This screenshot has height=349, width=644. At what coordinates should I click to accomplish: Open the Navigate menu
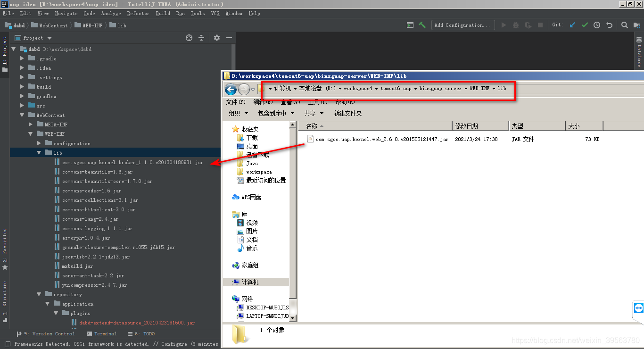(x=66, y=13)
